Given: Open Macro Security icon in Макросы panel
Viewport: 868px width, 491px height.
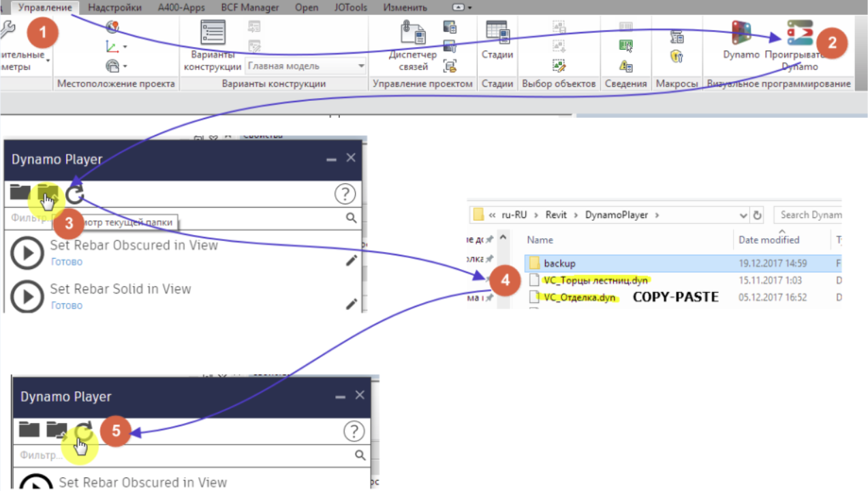Looking at the screenshot, I should click(677, 56).
